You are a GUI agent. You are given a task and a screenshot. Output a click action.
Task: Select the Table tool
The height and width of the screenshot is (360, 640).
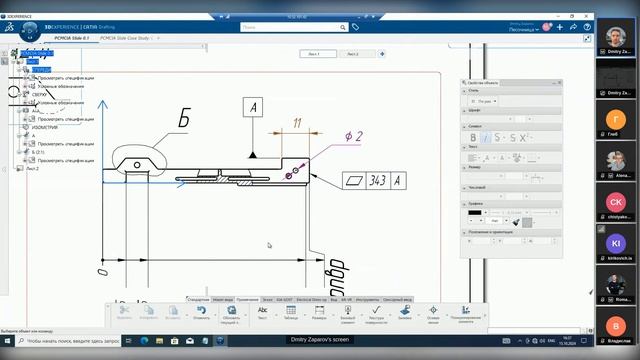(x=291, y=313)
